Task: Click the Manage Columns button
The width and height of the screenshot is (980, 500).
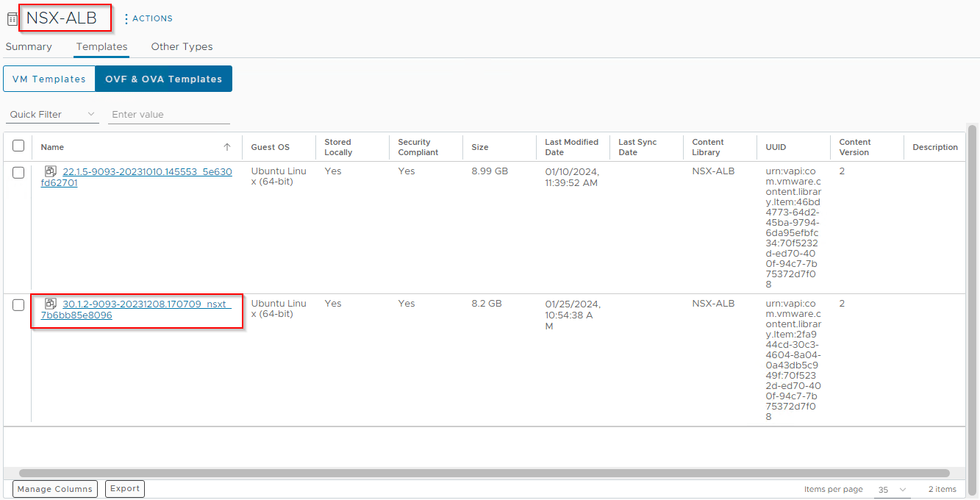Action: pyautogui.click(x=55, y=489)
